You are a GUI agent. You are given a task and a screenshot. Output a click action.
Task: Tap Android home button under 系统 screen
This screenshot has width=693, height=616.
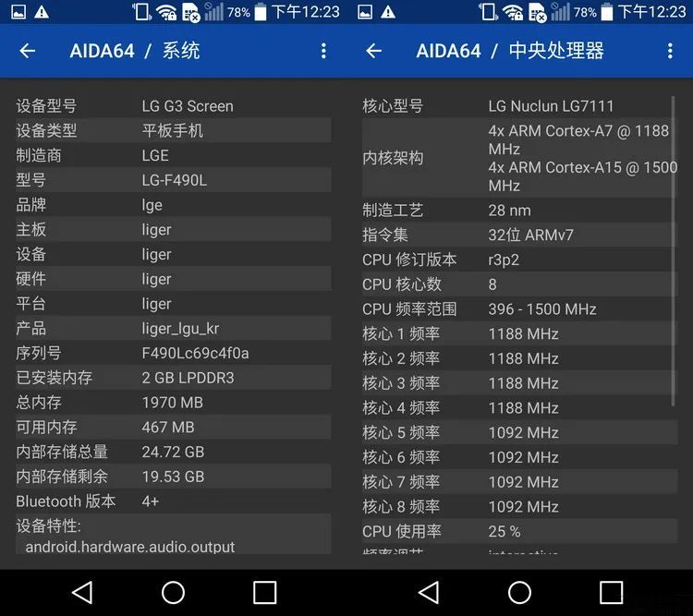click(x=173, y=592)
